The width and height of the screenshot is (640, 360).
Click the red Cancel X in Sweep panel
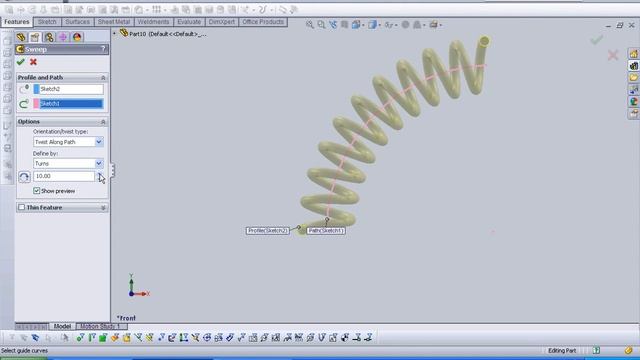[33, 62]
